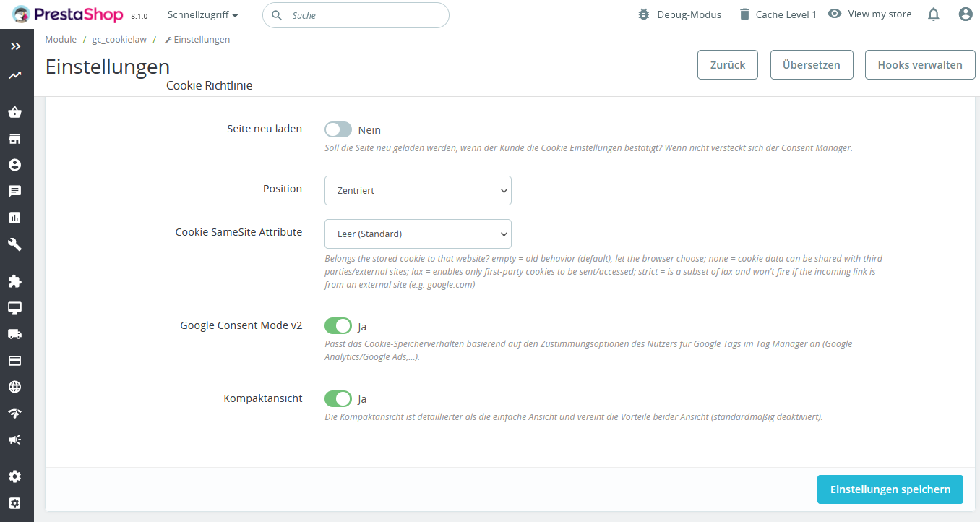
Task: Click the Ja text next to Kompaktansicht
Action: coord(362,399)
